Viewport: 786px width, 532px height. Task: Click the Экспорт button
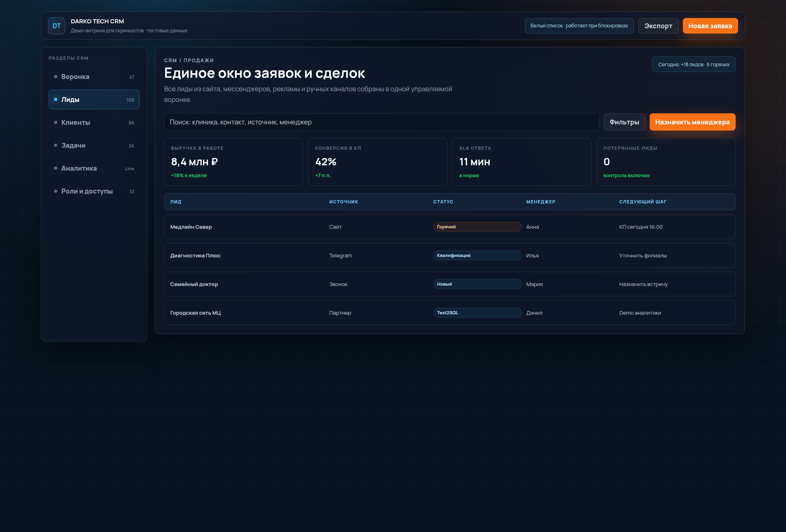658,26
